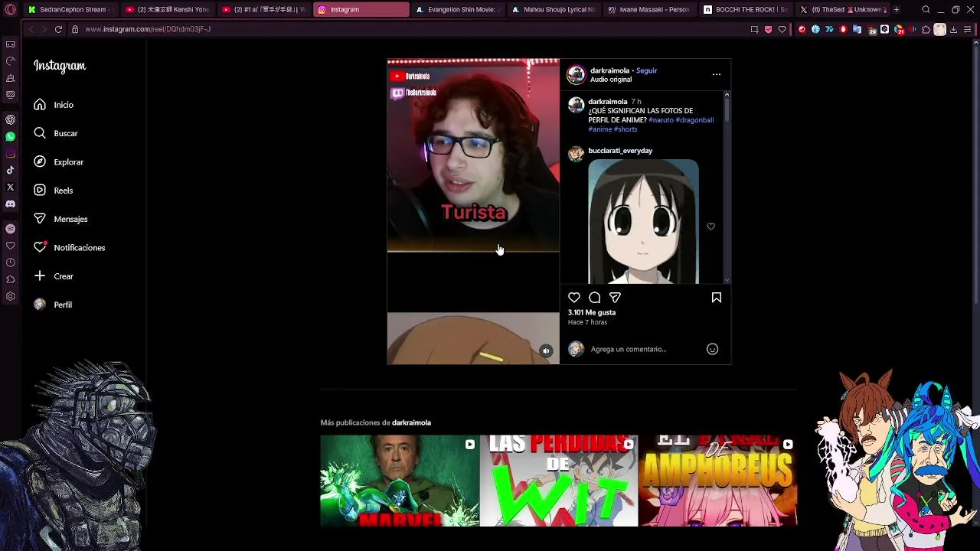
Task: Open the darkraimola username in post header
Action: pos(609,70)
